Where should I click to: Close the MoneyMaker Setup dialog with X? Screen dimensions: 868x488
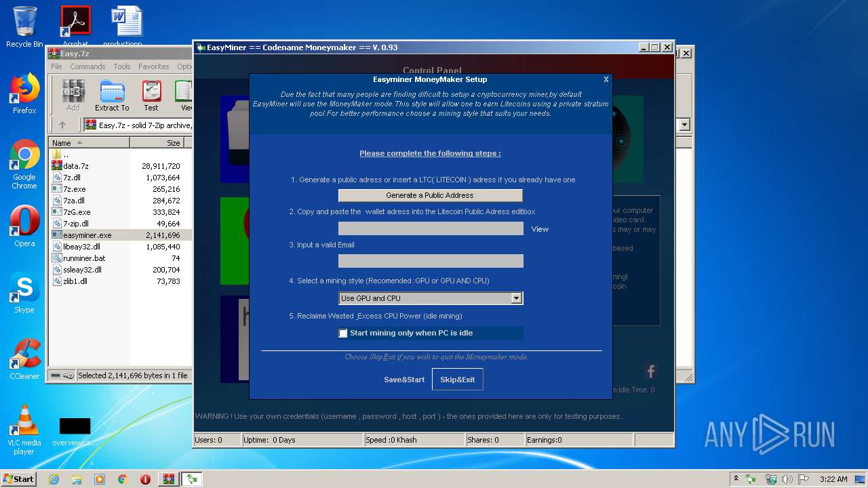click(606, 79)
